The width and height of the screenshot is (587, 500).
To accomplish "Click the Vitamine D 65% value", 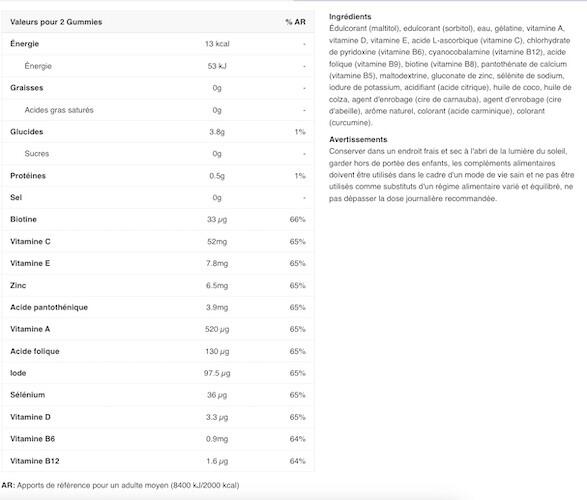I will coord(297,417).
